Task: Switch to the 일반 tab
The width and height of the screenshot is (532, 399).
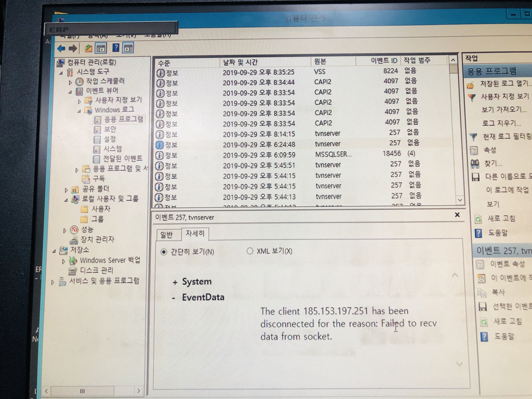Action: pos(166,235)
